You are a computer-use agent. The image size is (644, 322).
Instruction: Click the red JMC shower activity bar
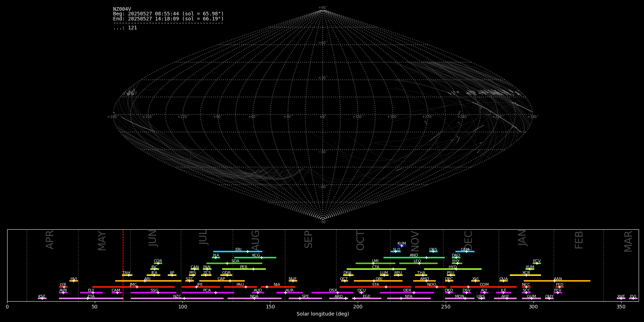(133, 287)
